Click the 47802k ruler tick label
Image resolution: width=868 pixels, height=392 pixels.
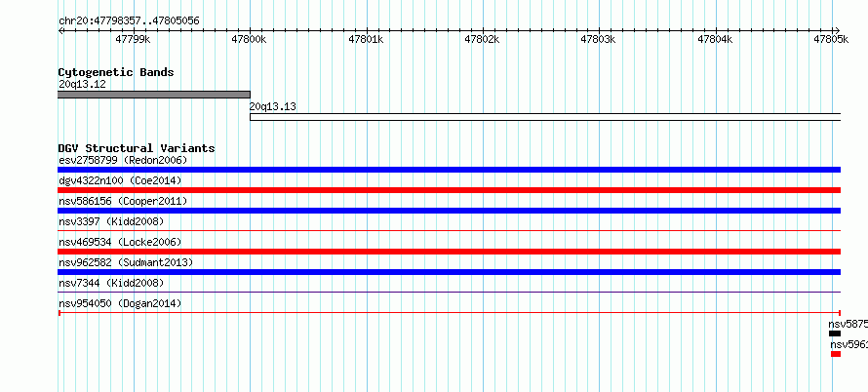[482, 39]
